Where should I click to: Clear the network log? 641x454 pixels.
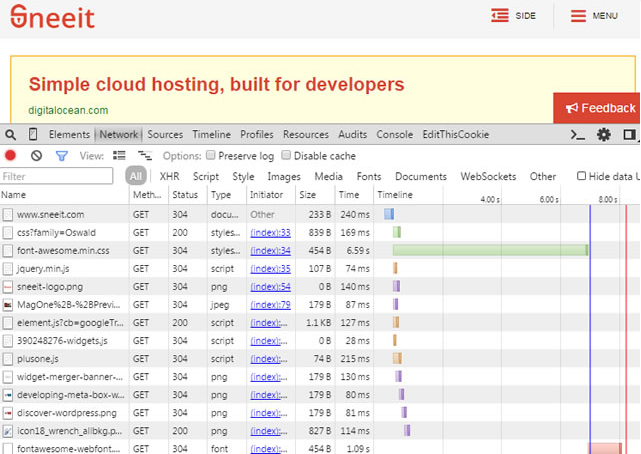36,156
